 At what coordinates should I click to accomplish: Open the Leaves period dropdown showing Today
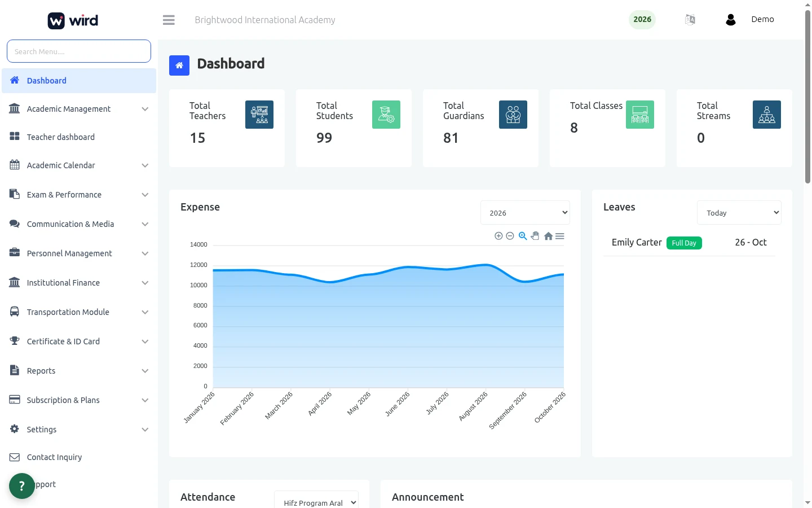click(739, 213)
